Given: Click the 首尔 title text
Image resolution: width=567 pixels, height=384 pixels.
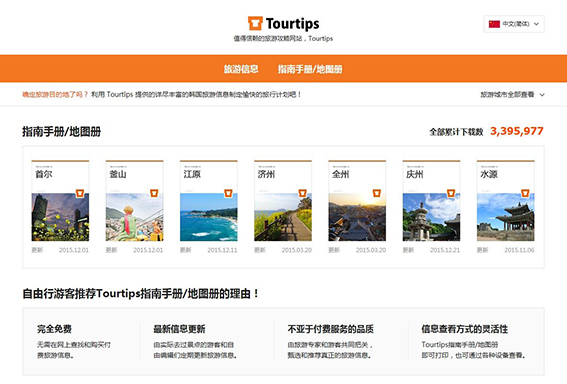Looking at the screenshot, I should coord(44,174).
